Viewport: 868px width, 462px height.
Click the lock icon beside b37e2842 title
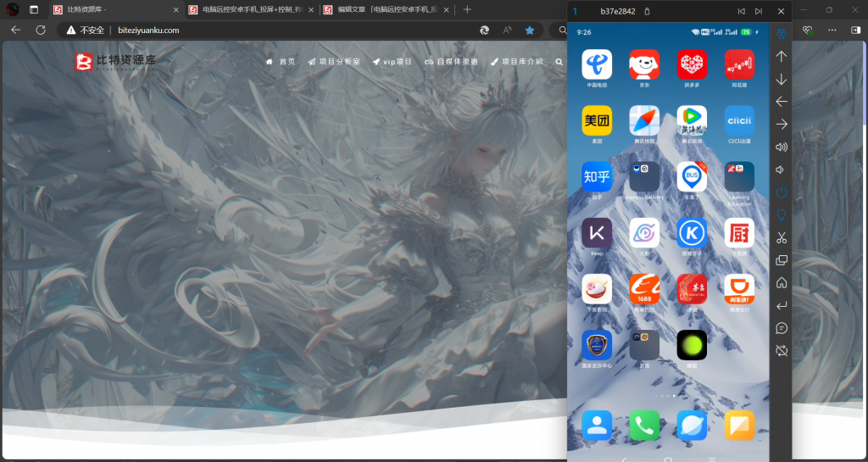pyautogui.click(x=648, y=11)
